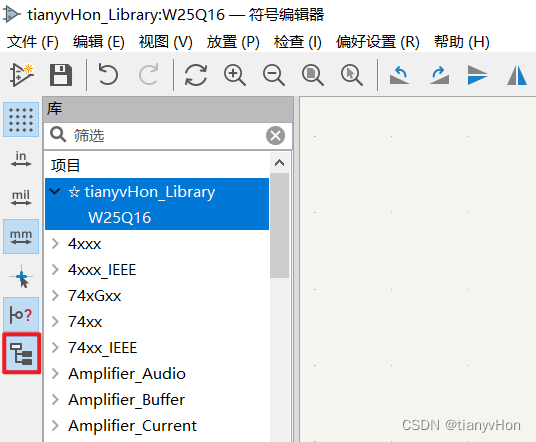Switch units to millimeters
This screenshot has width=536, height=442.
21,237
